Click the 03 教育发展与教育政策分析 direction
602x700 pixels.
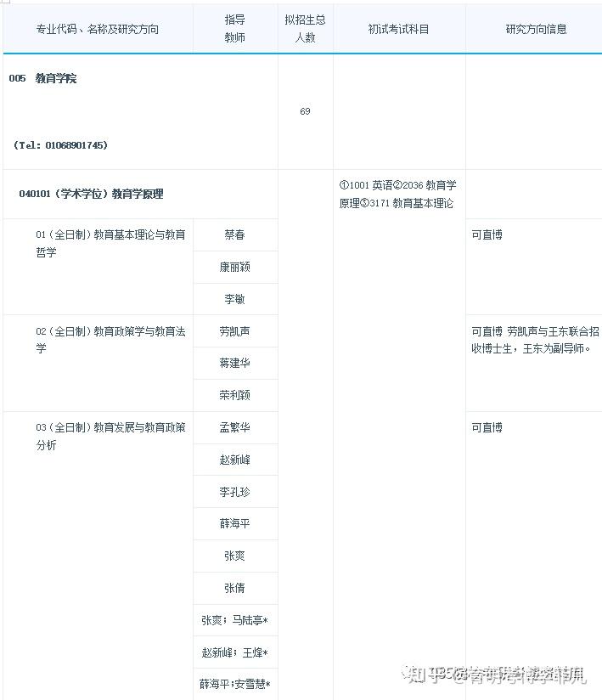click(110, 436)
